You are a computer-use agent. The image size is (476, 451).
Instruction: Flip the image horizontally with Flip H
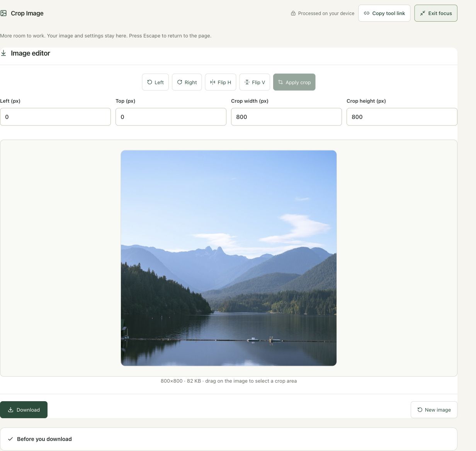(221, 82)
